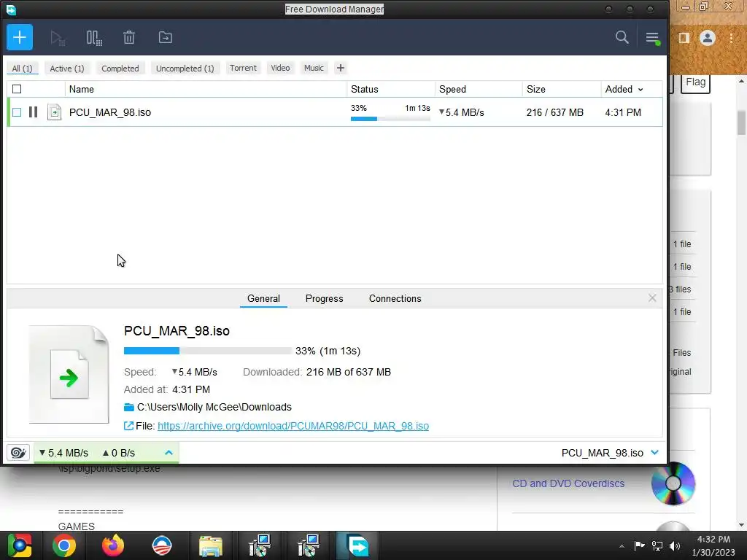
Task: Click the Action Center flag tray icon
Action: (x=639, y=545)
